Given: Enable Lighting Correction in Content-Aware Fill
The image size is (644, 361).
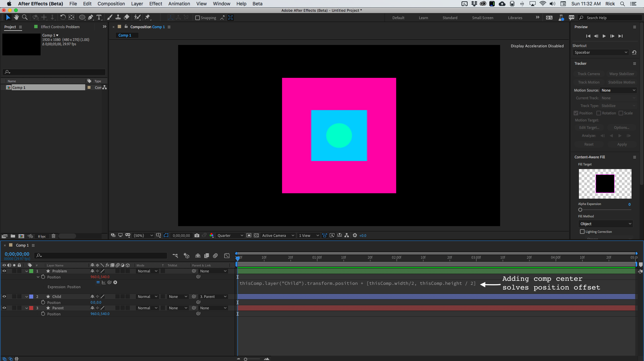Looking at the screenshot, I should pyautogui.click(x=583, y=231).
